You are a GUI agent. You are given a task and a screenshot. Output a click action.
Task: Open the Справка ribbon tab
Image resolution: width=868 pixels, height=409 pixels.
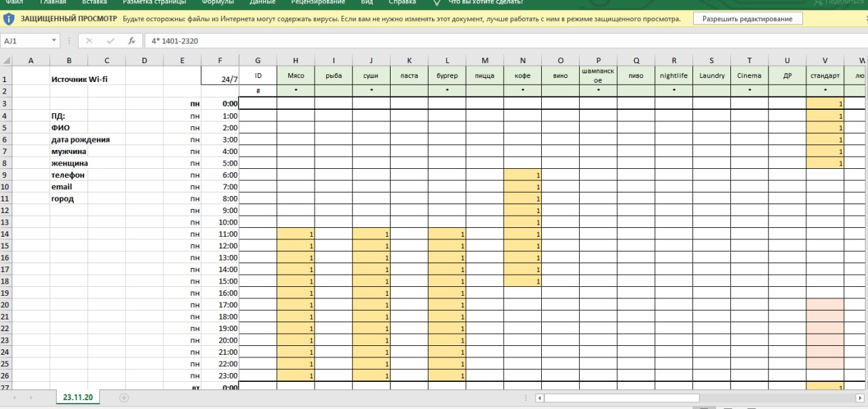403,2
